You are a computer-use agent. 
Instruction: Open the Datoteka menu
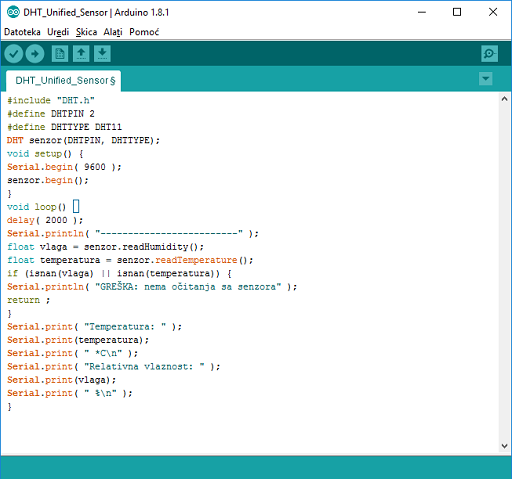[22, 32]
